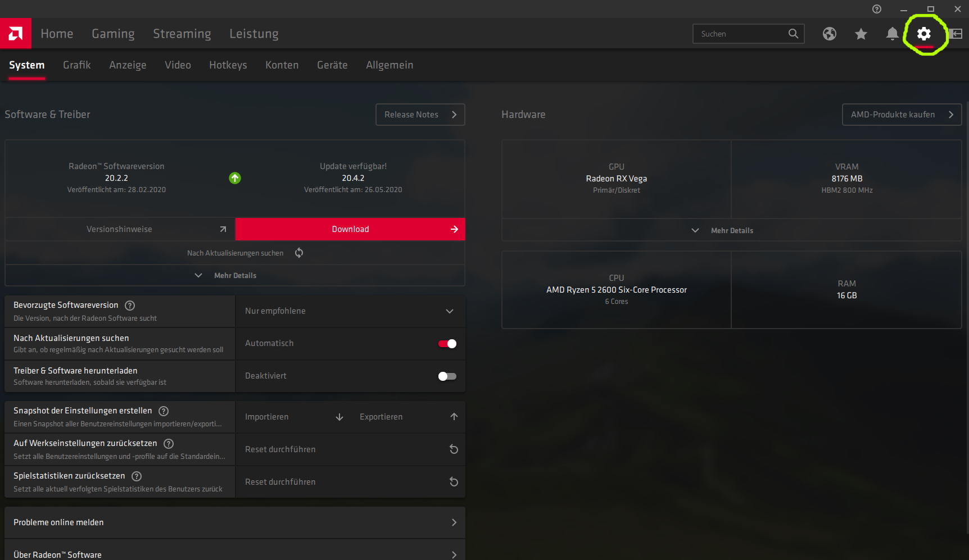Click Exportieren snapshot button

pyautogui.click(x=408, y=417)
